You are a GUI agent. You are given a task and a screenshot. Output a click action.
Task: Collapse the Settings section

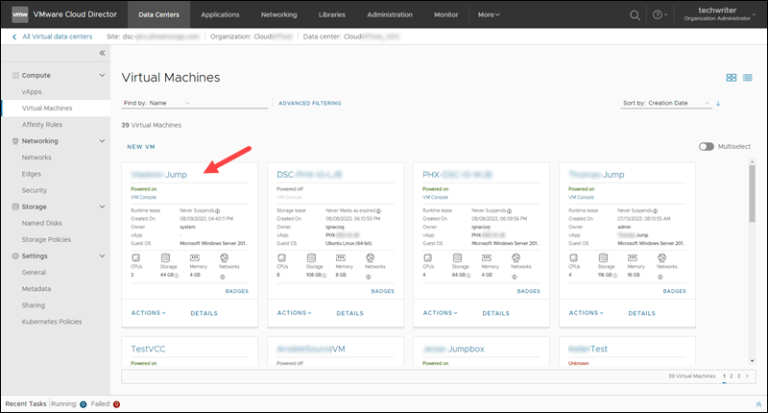tap(102, 256)
